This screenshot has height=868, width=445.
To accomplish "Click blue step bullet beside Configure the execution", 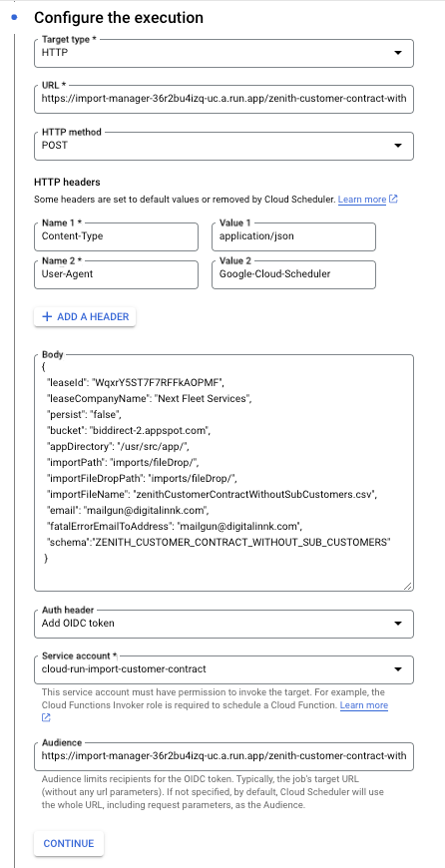I will pos(14,18).
